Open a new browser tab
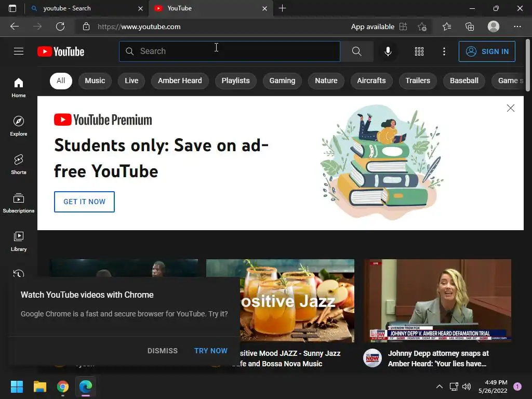Viewport: 532px width, 399px height. [x=282, y=8]
